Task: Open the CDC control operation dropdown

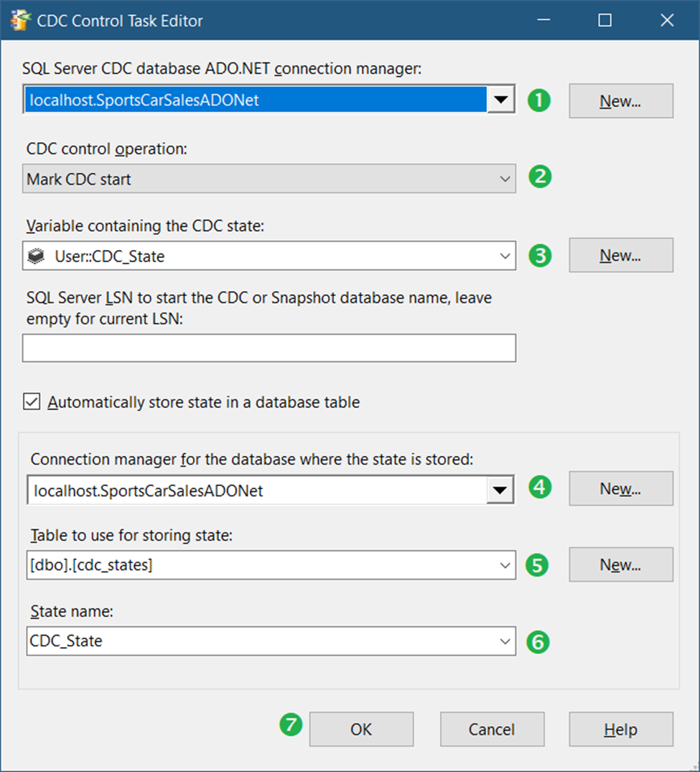Action: pos(506,178)
